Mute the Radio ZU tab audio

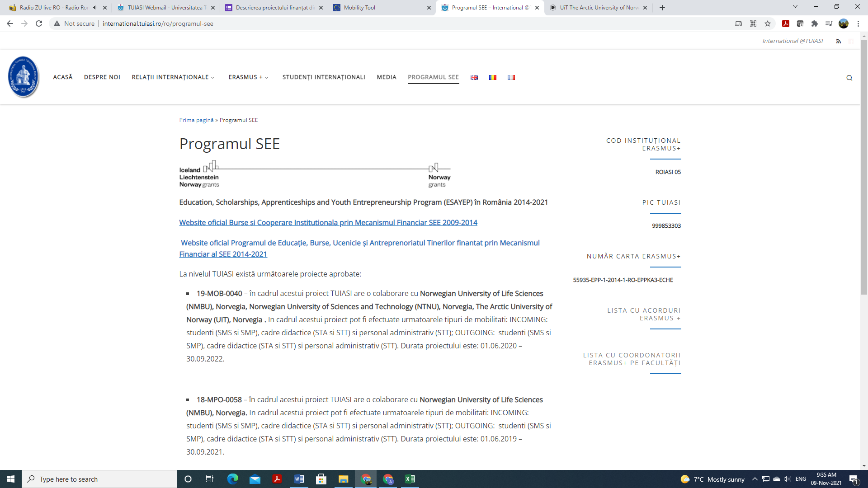pyautogui.click(x=95, y=8)
